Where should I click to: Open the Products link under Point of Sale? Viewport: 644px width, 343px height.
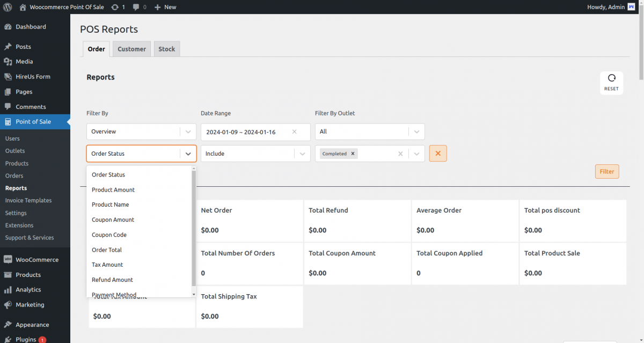[17, 163]
